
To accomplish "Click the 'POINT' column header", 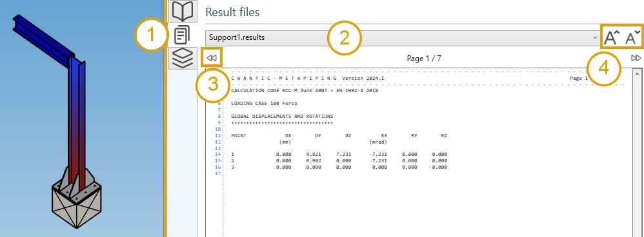I will click(x=239, y=135).
